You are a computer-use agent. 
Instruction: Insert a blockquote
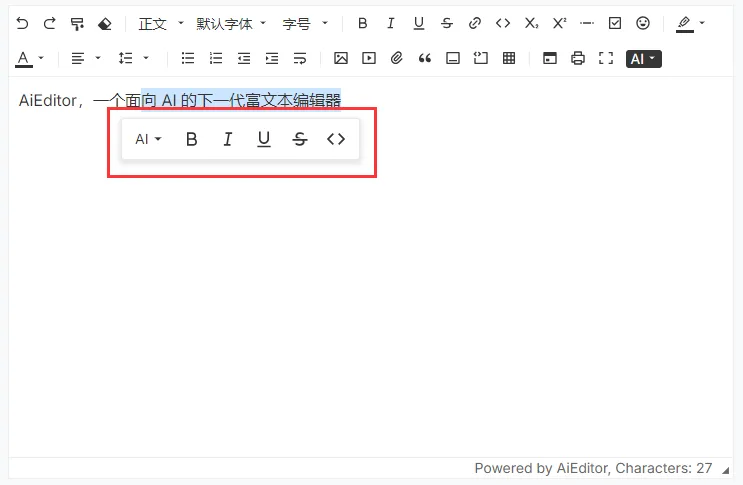(x=425, y=58)
